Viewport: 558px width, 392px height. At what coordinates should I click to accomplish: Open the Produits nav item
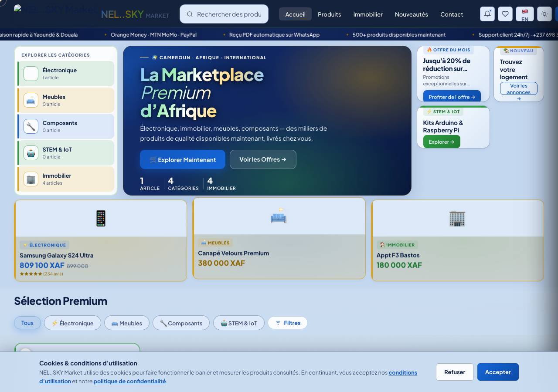point(329,14)
